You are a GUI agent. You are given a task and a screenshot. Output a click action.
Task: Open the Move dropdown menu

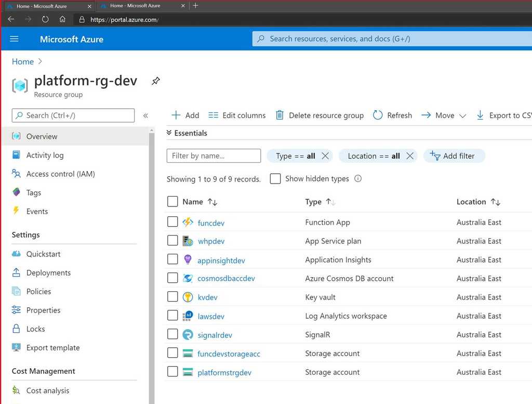[x=444, y=115]
